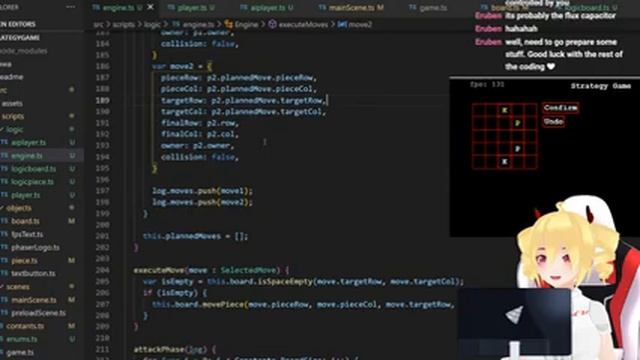The image size is (640, 360).
Task: Switch to the player.ts tab
Action: pyautogui.click(x=191, y=7)
